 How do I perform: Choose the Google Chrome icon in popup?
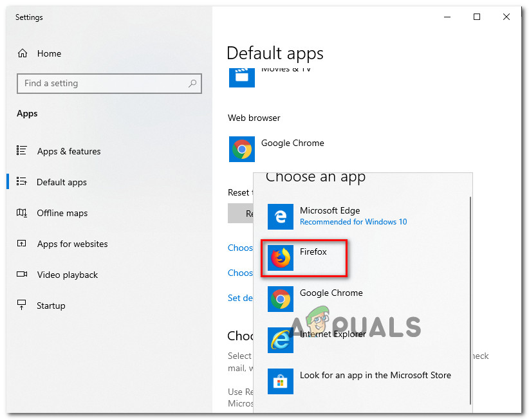pyautogui.click(x=281, y=299)
